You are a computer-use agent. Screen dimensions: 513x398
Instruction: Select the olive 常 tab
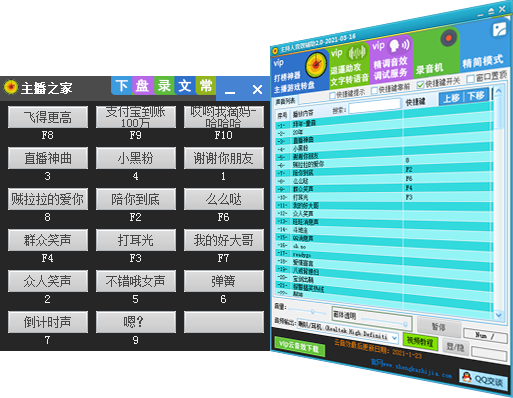[206, 86]
